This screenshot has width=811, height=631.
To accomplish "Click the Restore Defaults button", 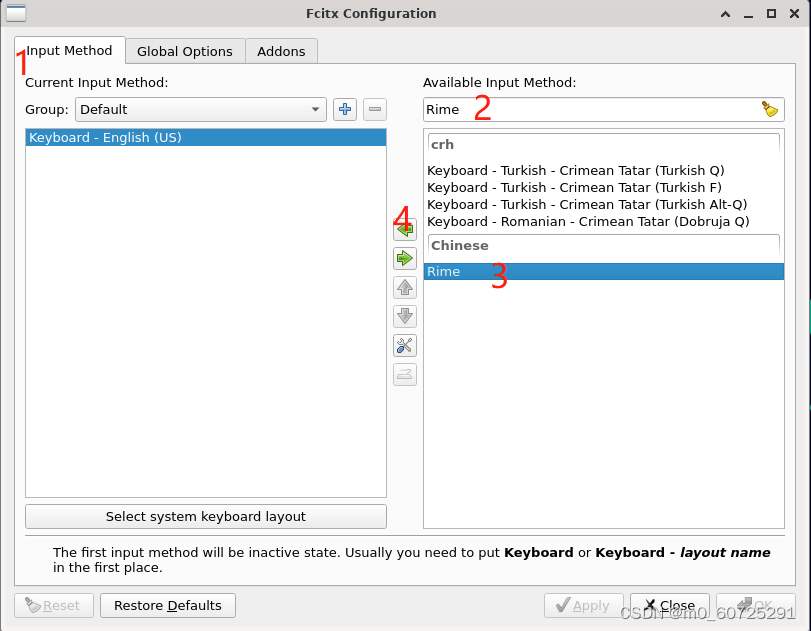I will (x=167, y=605).
